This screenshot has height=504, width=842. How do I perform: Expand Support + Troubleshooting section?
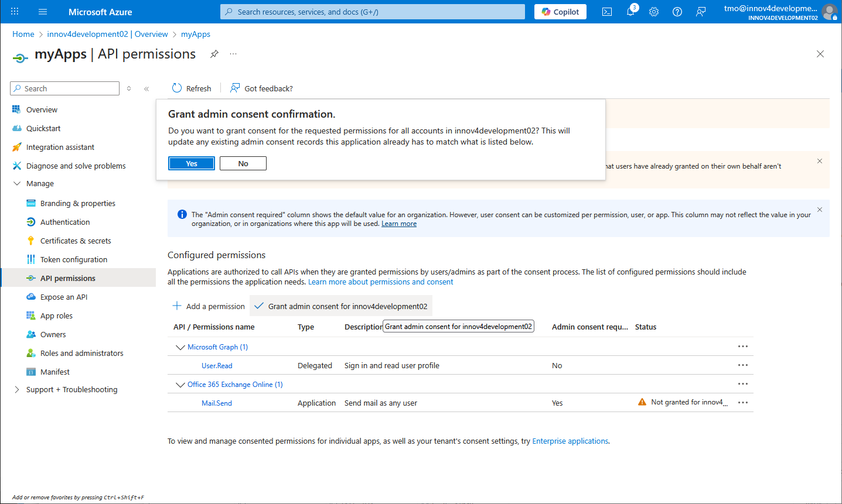17,389
